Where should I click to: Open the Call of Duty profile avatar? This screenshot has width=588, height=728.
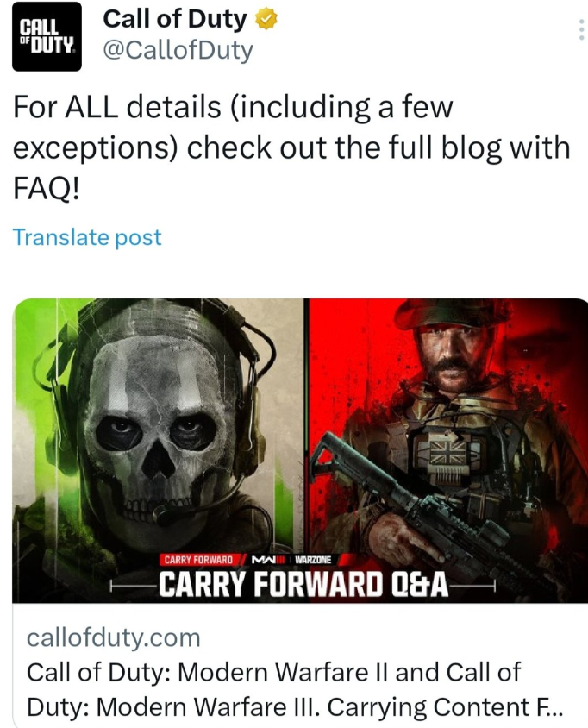pos(47,37)
